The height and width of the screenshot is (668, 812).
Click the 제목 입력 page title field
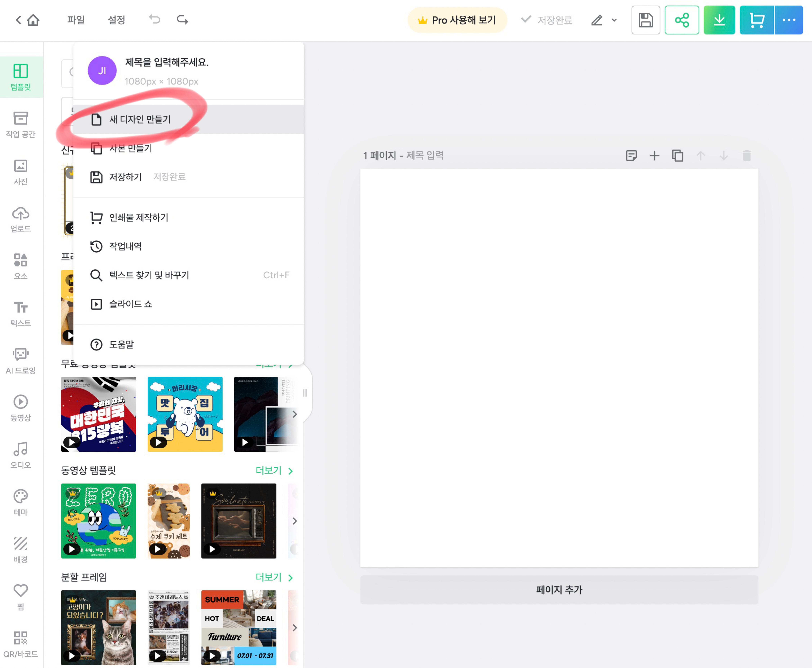(425, 155)
